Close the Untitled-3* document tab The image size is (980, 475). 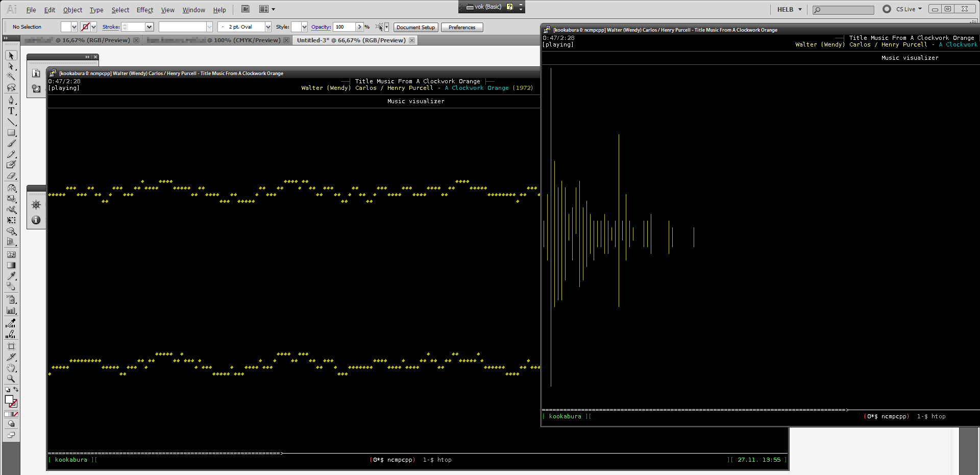(412, 40)
